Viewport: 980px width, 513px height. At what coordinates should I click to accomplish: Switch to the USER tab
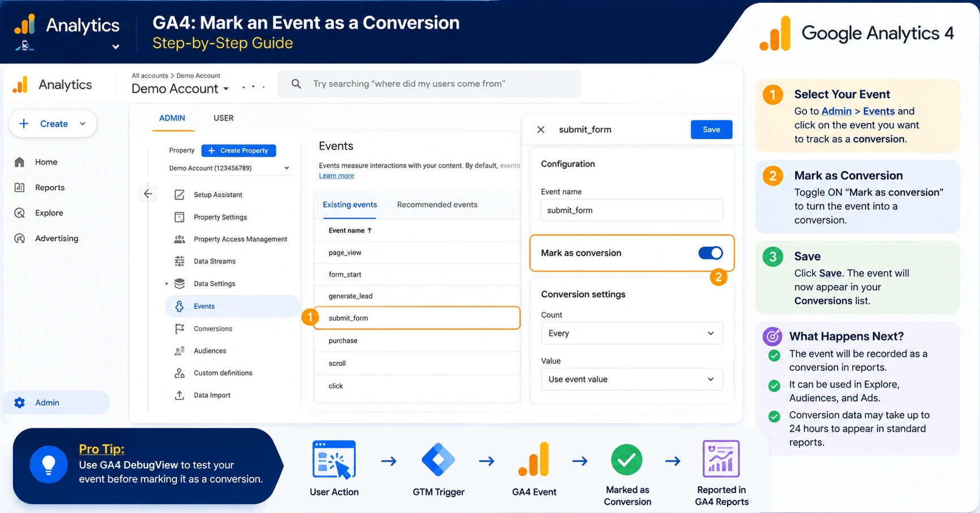[223, 118]
